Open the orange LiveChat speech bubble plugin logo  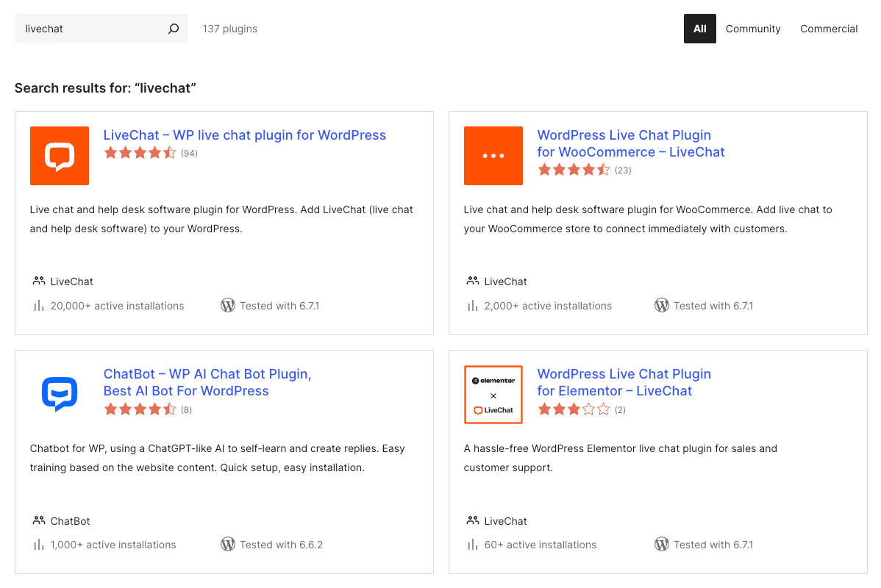point(60,156)
